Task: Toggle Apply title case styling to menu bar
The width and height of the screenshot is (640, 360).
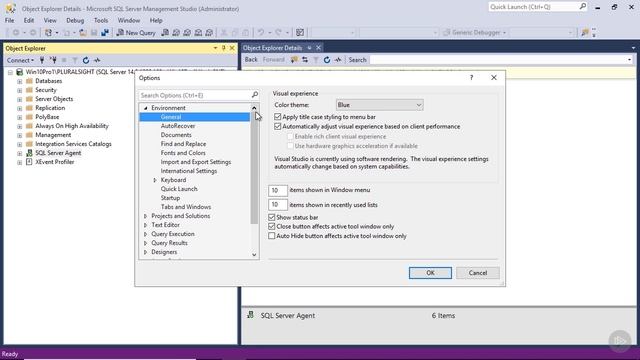Action: (x=278, y=117)
